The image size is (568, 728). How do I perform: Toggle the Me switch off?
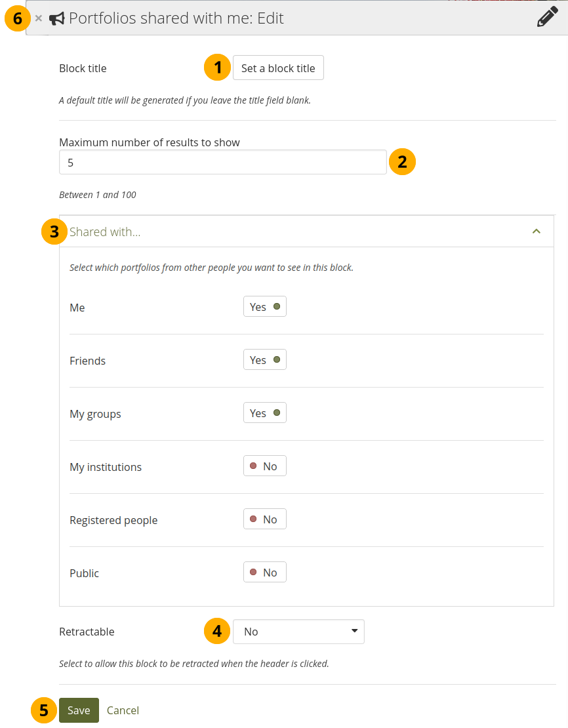264,307
